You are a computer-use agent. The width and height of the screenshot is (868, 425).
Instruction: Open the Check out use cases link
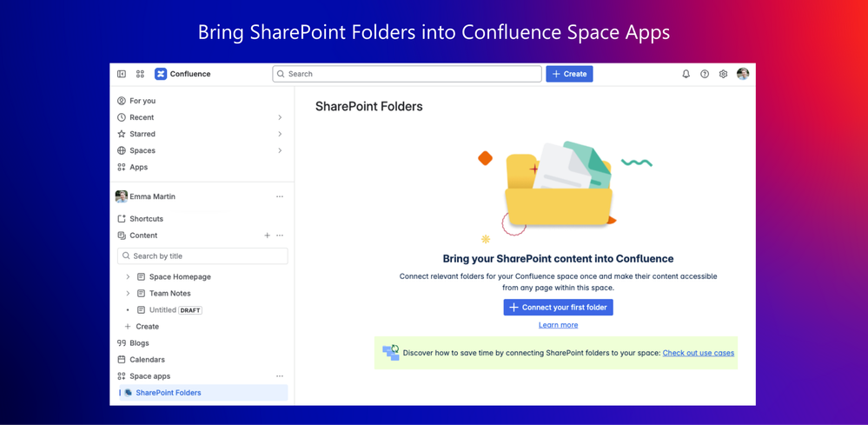pyautogui.click(x=699, y=353)
